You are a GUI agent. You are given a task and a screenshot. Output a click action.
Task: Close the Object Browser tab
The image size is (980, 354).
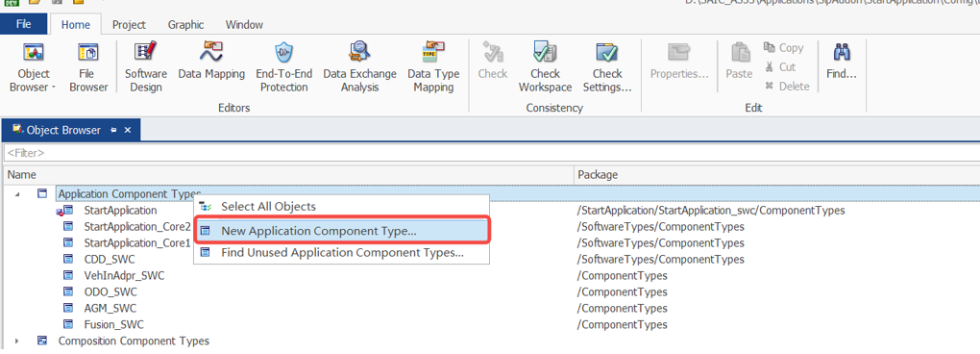pos(128,130)
